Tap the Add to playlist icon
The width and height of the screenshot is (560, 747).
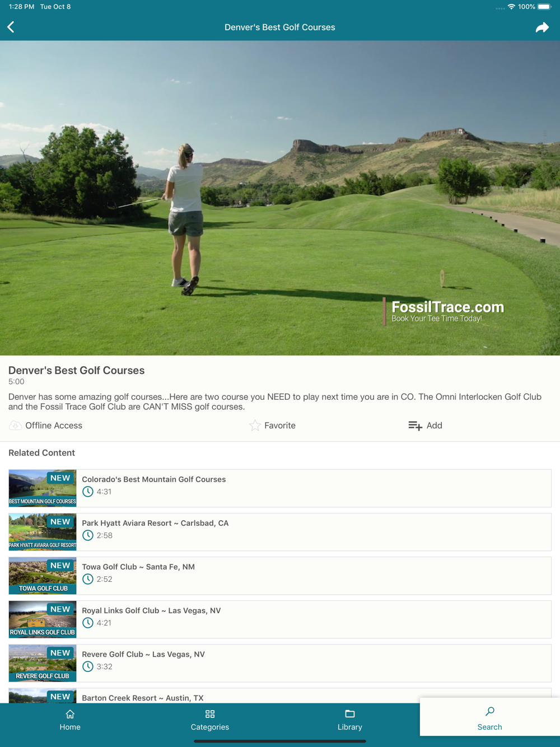point(415,426)
